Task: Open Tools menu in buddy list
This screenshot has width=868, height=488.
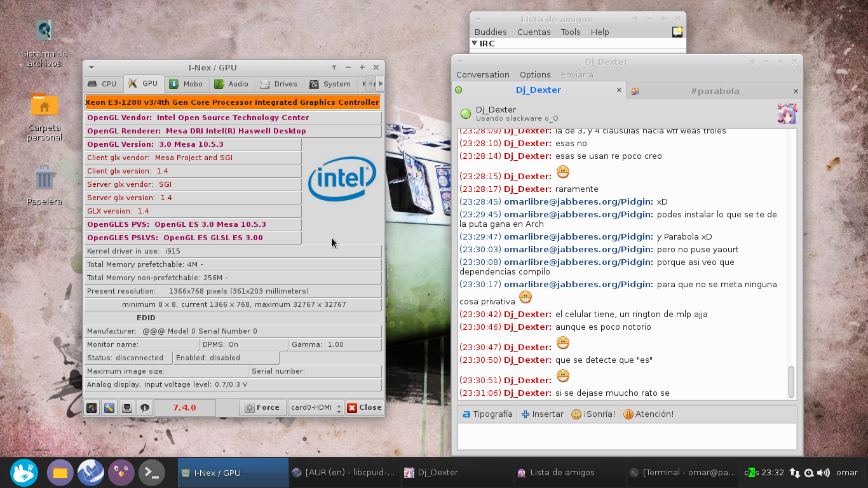Action: (571, 32)
